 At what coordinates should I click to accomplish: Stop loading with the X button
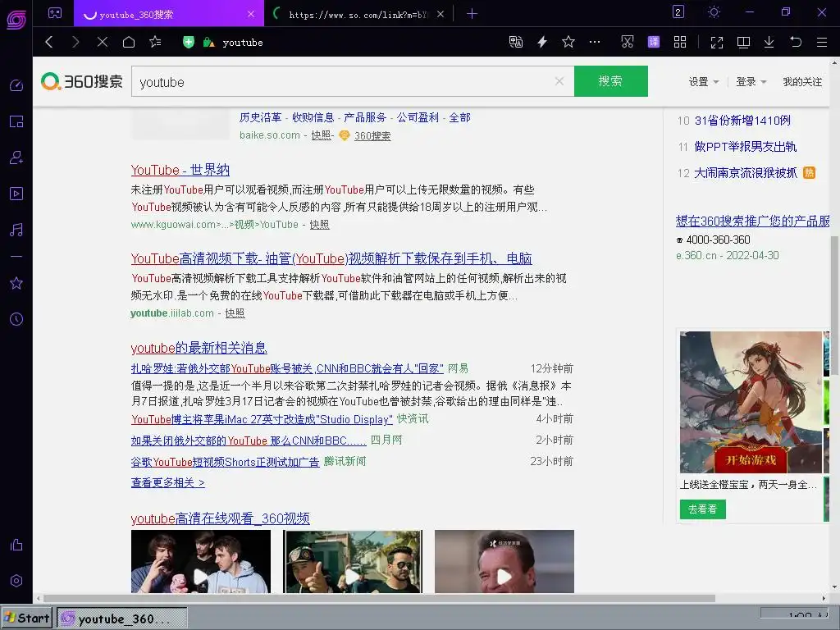pos(103,42)
